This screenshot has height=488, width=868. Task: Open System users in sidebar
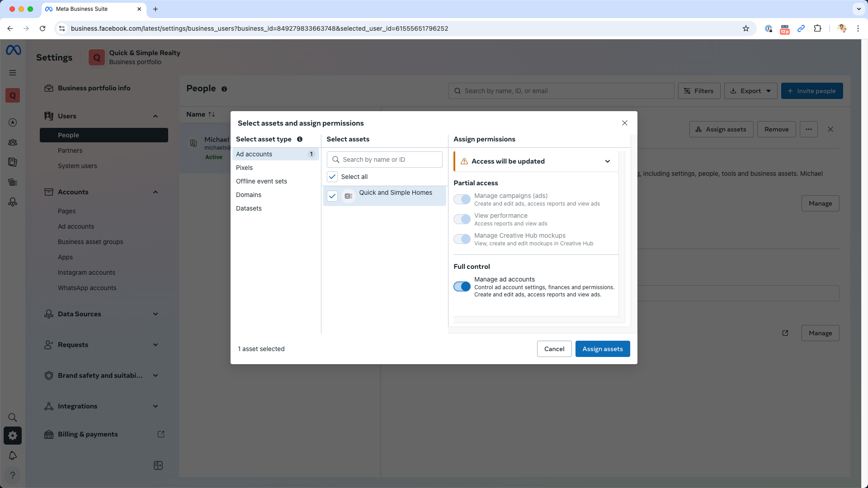point(77,166)
